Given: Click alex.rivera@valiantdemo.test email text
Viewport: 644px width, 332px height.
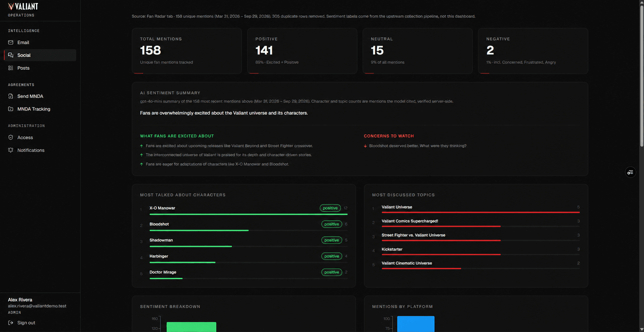Looking at the screenshot, I should coord(37,306).
